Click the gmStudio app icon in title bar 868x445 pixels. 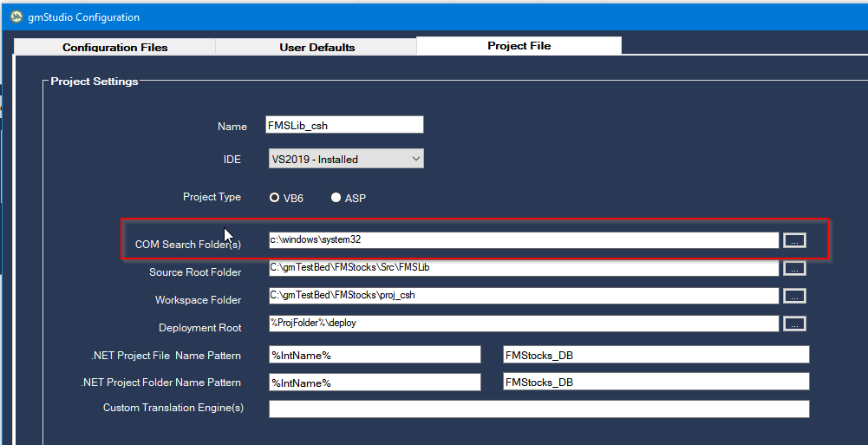click(16, 17)
